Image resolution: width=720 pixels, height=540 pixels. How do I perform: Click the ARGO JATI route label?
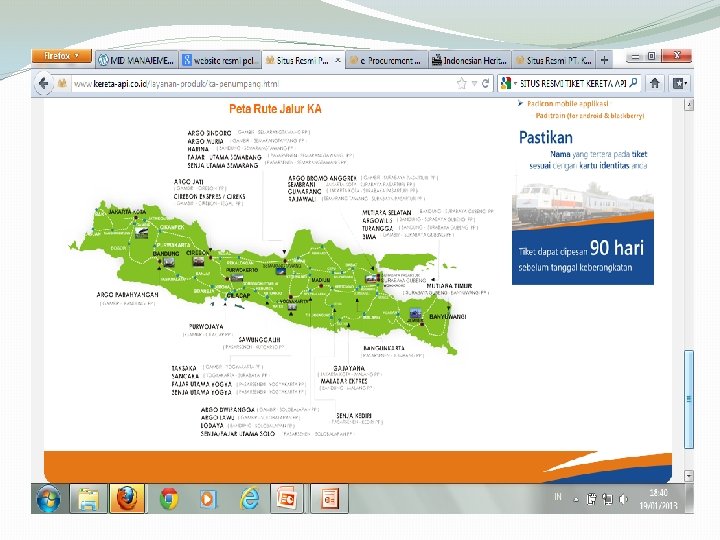pyautogui.click(x=188, y=182)
